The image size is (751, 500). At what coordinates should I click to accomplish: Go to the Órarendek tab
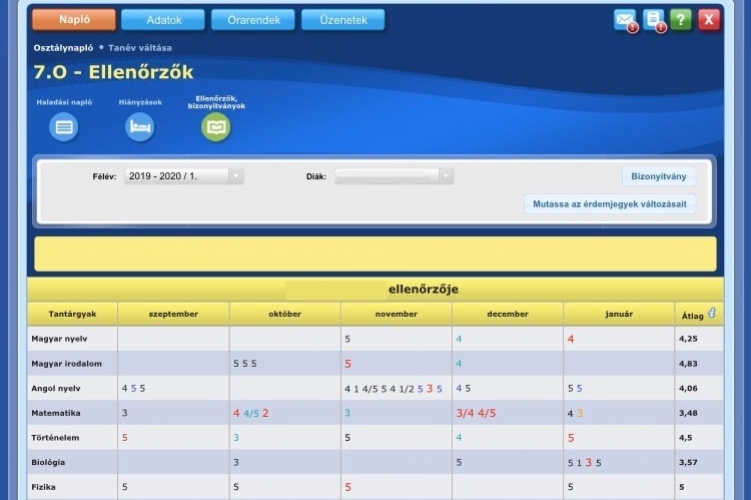(x=253, y=19)
